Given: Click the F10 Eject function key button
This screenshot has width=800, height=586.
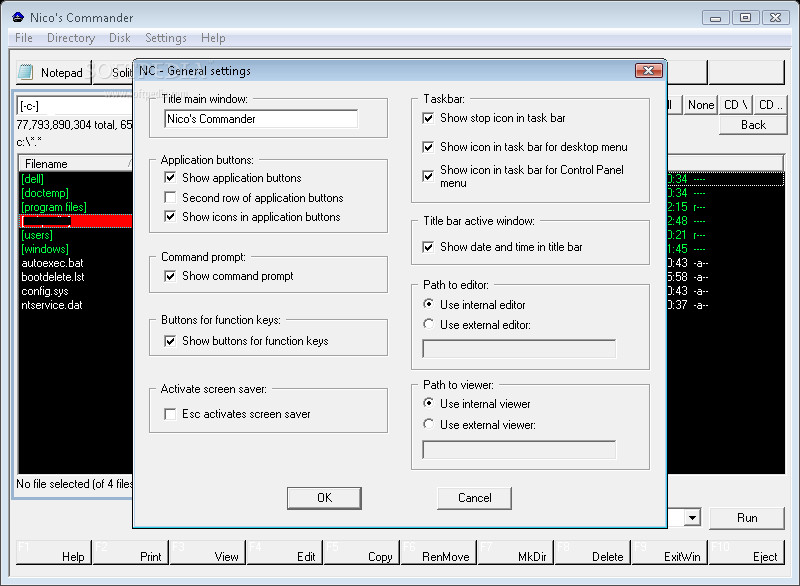Looking at the screenshot, I should [746, 552].
